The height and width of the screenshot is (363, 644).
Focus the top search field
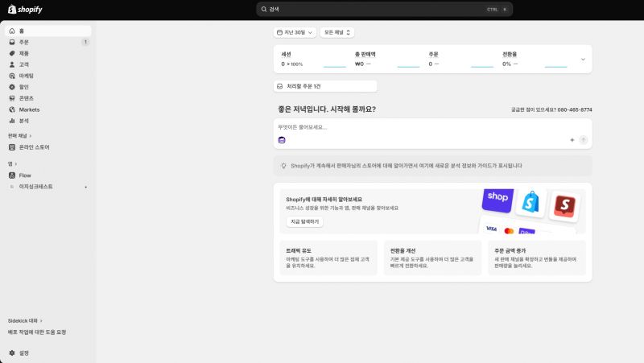pos(384,9)
